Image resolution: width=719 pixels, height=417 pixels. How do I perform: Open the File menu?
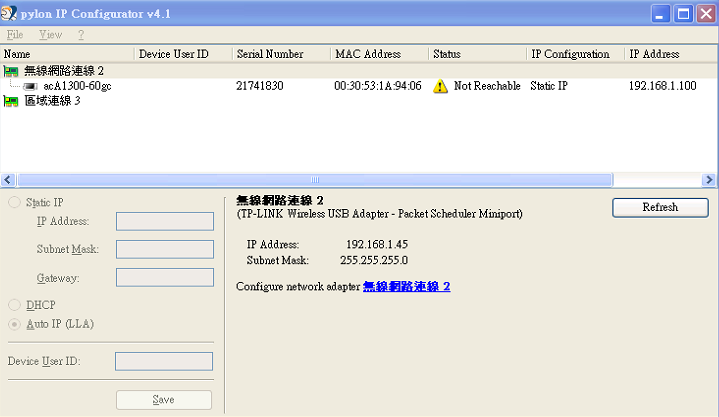(15, 35)
